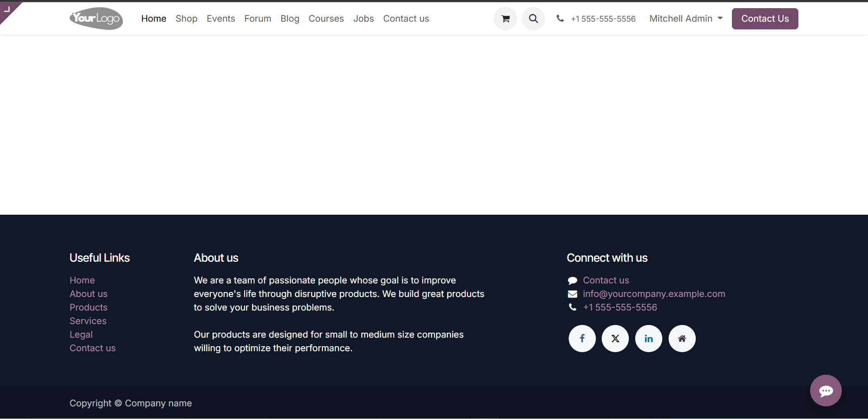Click the Products link under Useful Links

coord(89,307)
